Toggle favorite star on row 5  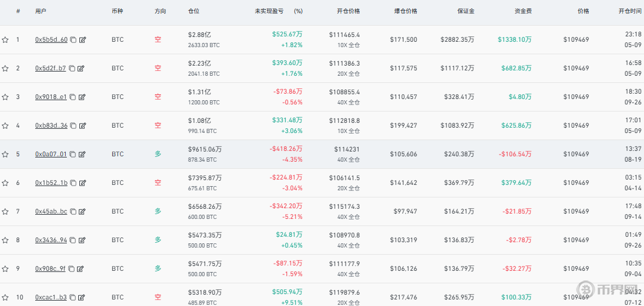click(5, 154)
